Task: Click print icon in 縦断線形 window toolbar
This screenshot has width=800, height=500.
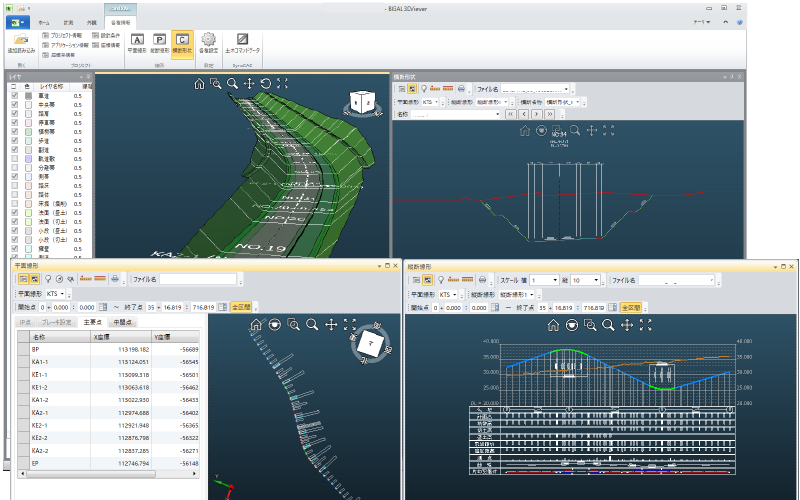Action: pyautogui.click(x=482, y=280)
